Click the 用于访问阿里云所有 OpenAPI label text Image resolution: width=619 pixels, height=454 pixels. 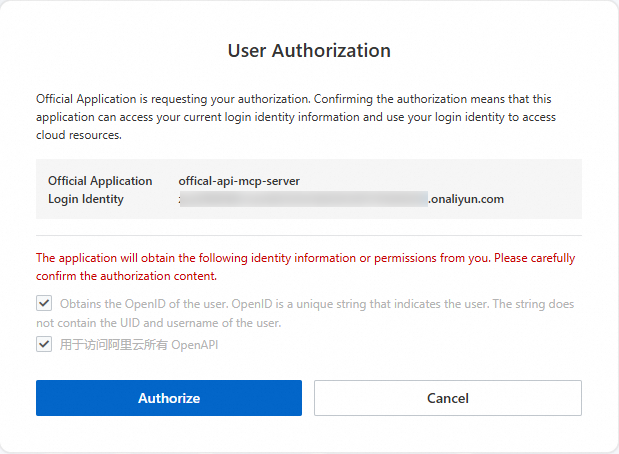coord(139,345)
